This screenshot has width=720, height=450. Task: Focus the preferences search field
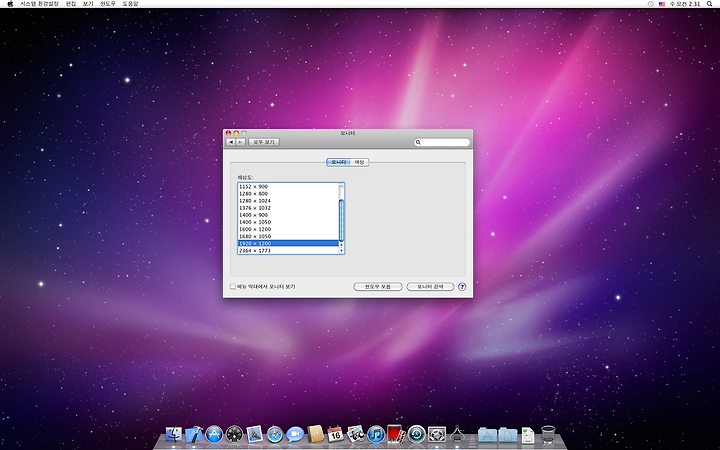[442, 142]
